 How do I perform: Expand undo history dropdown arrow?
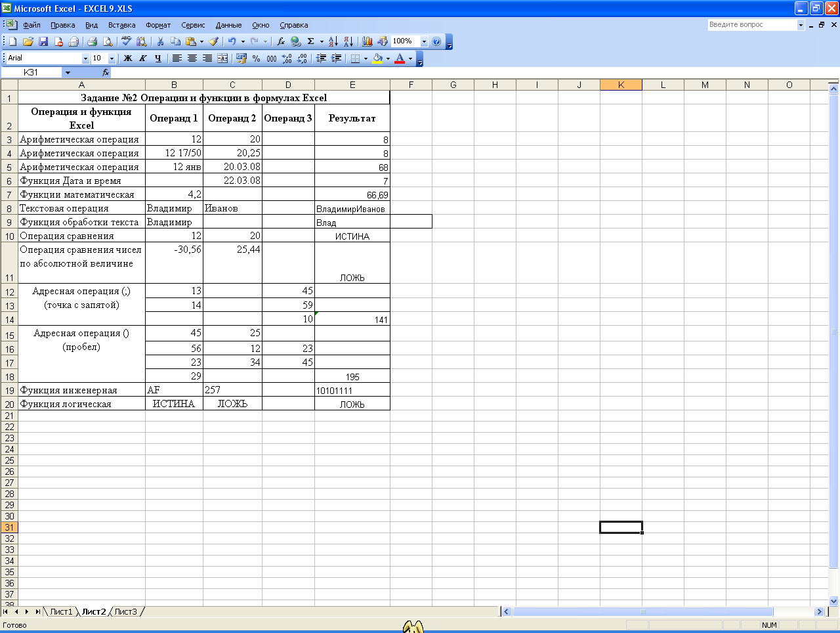pos(243,41)
